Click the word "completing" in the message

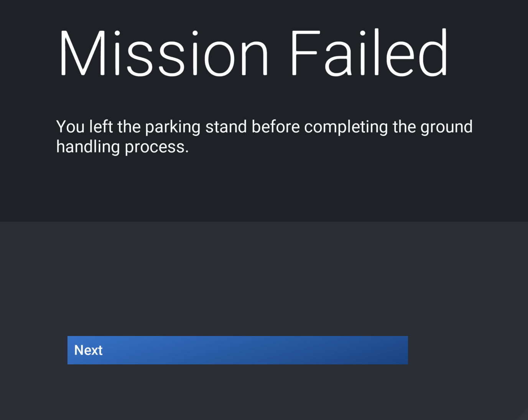point(345,128)
